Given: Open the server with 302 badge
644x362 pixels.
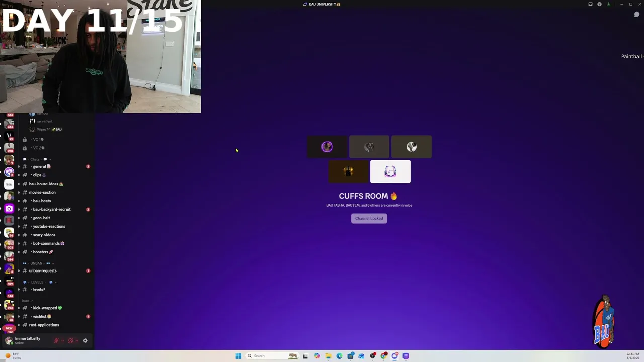Looking at the screenshot, I should [x=9, y=245].
